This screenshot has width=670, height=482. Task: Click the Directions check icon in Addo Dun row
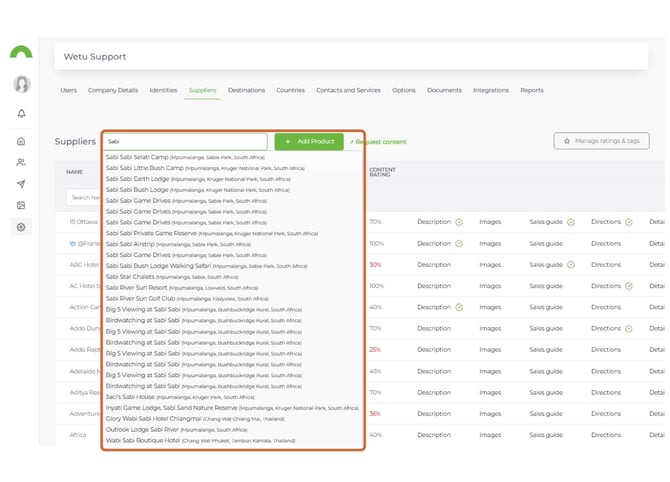[629, 329]
